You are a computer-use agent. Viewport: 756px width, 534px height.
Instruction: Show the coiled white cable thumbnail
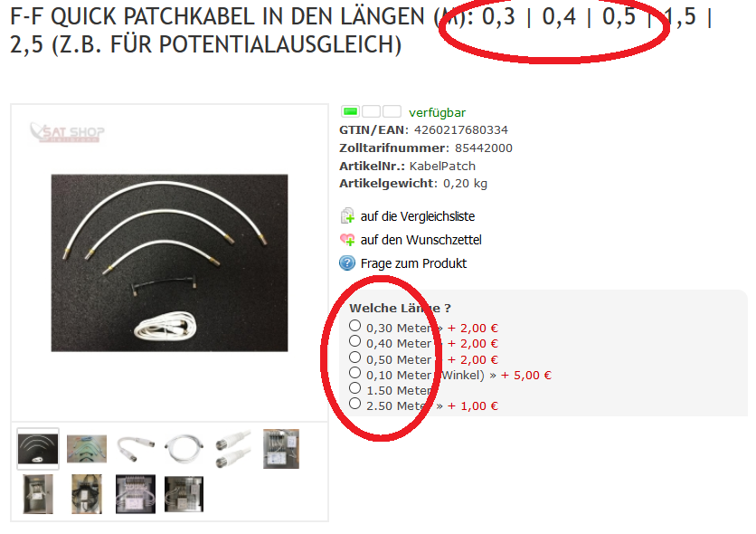click(184, 449)
